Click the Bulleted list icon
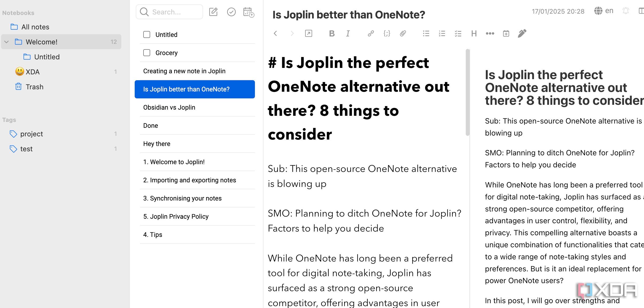This screenshot has height=308, width=644. click(426, 33)
